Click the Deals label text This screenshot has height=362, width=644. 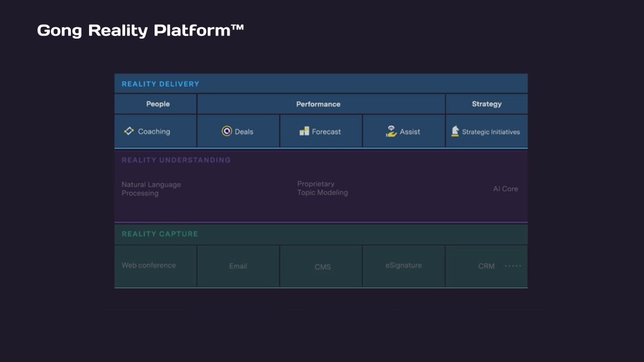(244, 131)
